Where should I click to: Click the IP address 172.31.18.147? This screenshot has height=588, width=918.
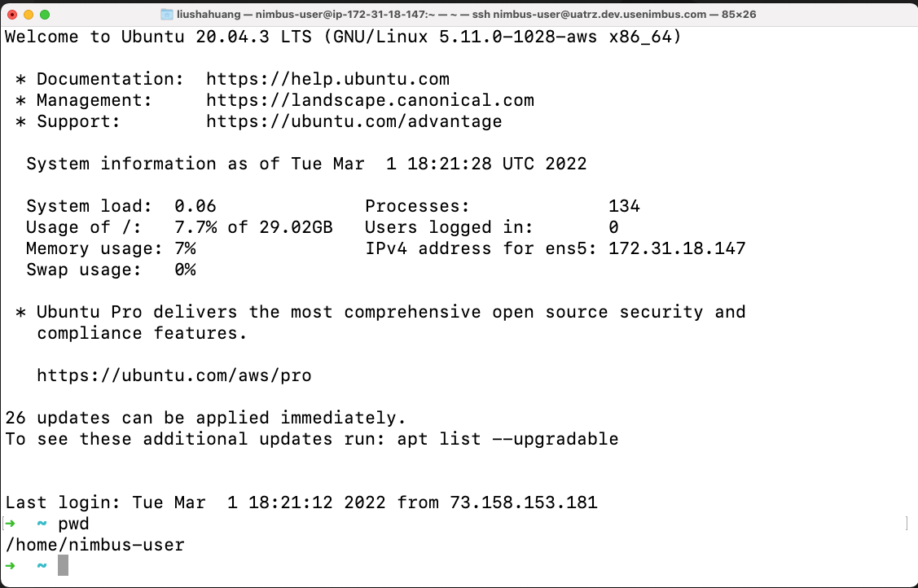[x=677, y=248]
